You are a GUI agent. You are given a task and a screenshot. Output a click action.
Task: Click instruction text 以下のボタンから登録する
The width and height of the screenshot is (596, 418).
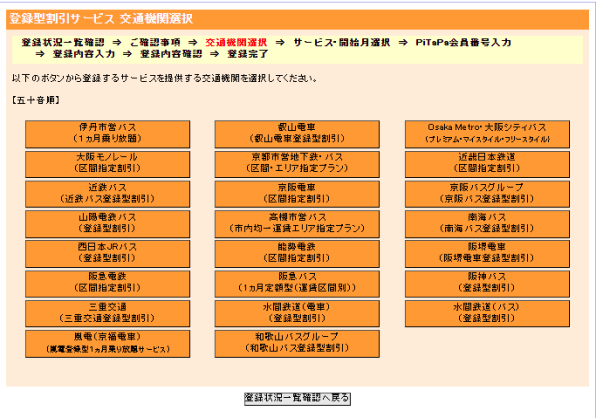pos(164,78)
